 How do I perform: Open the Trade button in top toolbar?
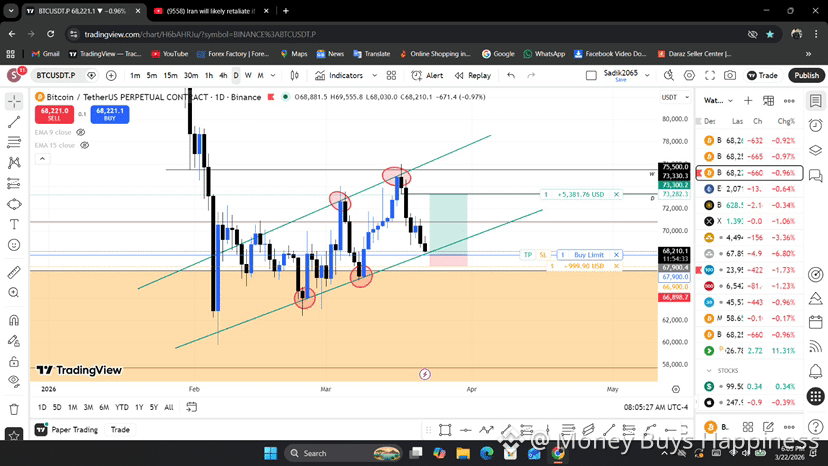tap(762, 76)
